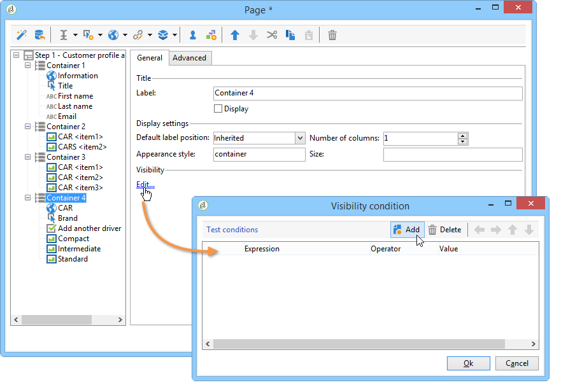Click the container box icon in toolbar

[x=163, y=35]
